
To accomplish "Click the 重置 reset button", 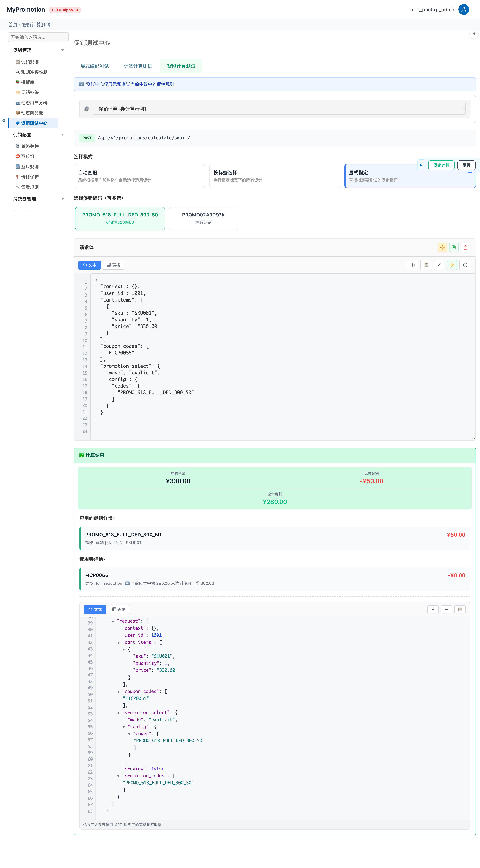I will 466,165.
